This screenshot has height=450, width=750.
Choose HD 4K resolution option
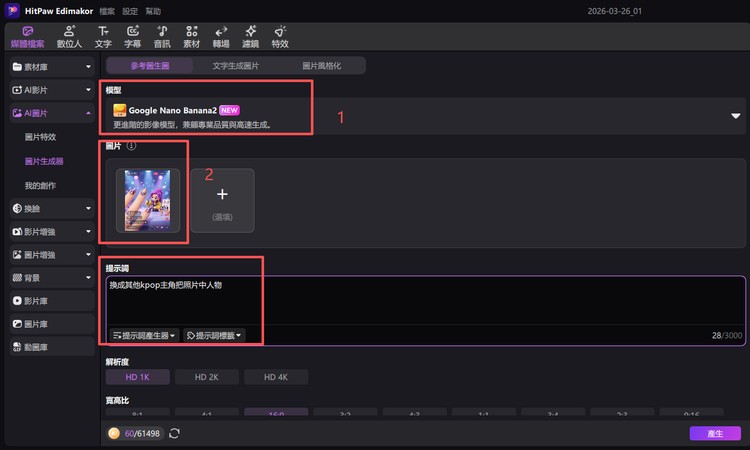click(275, 377)
